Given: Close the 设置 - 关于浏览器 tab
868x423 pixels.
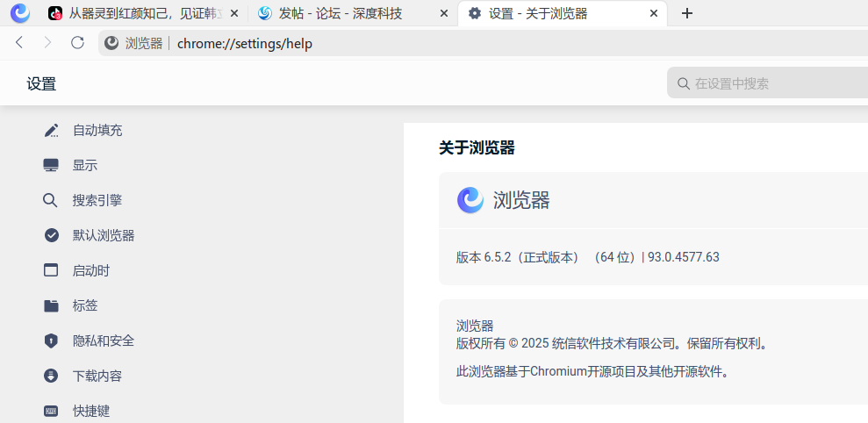Looking at the screenshot, I should click(654, 14).
